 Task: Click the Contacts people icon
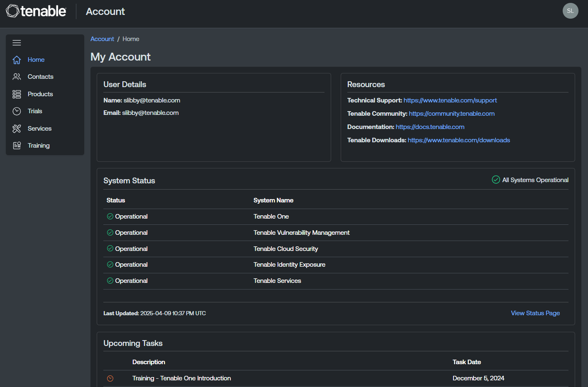point(17,77)
